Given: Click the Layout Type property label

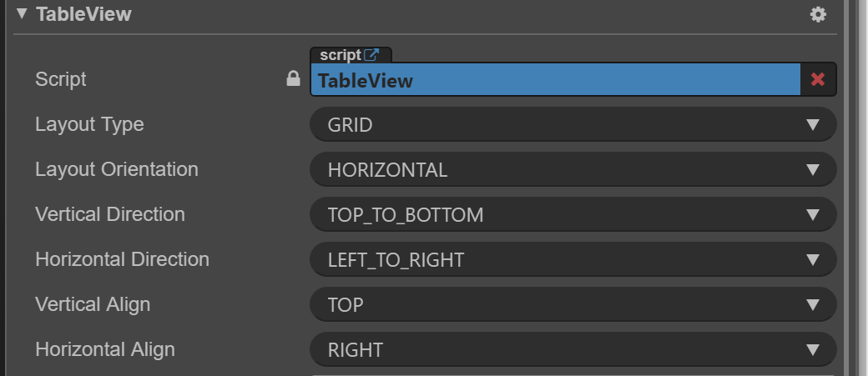Looking at the screenshot, I should tap(89, 125).
